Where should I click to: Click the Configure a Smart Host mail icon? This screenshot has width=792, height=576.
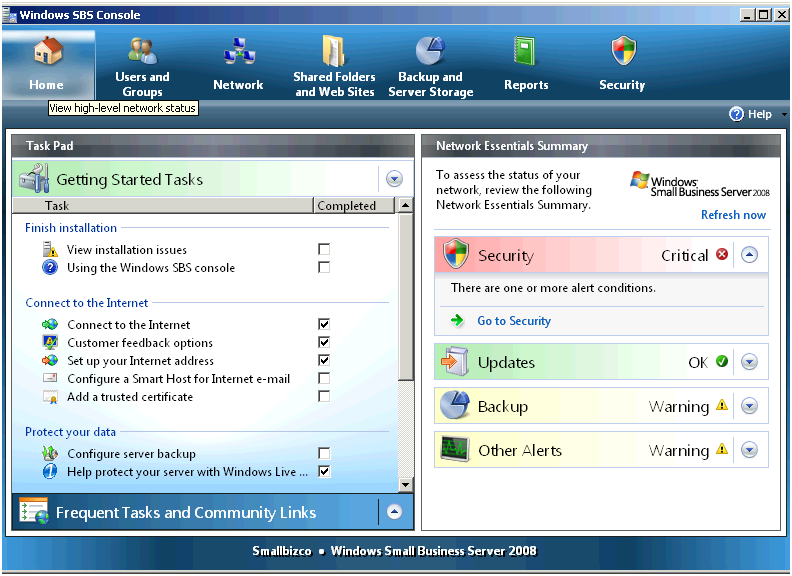[50, 377]
